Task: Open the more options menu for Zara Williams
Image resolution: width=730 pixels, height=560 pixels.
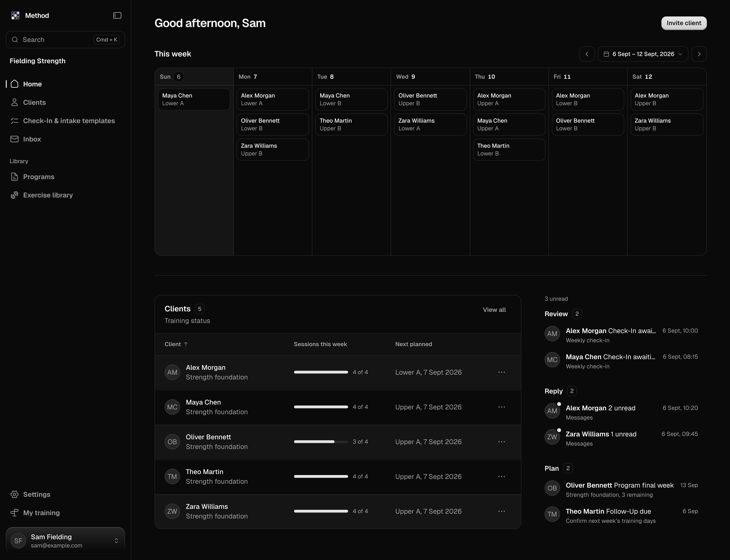Action: click(x=501, y=511)
